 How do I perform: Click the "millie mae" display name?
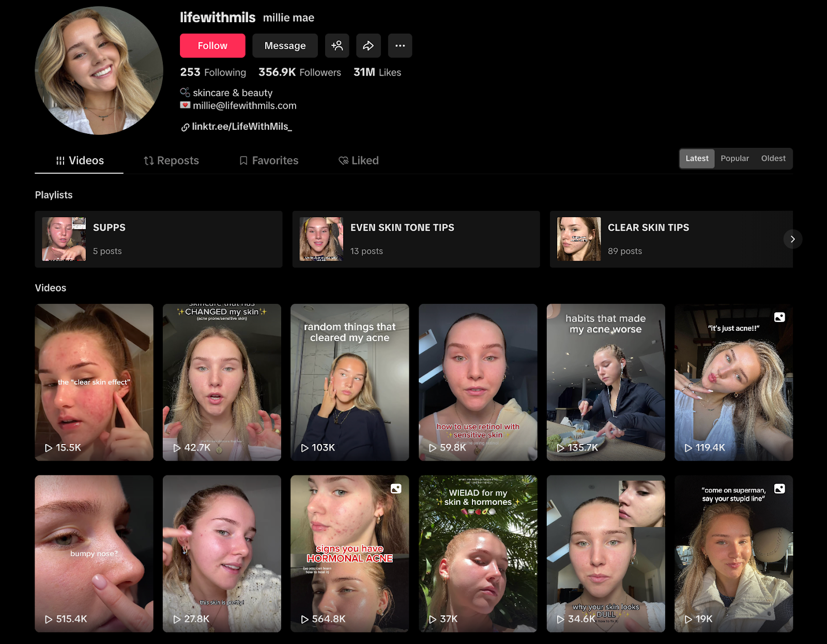coord(288,18)
